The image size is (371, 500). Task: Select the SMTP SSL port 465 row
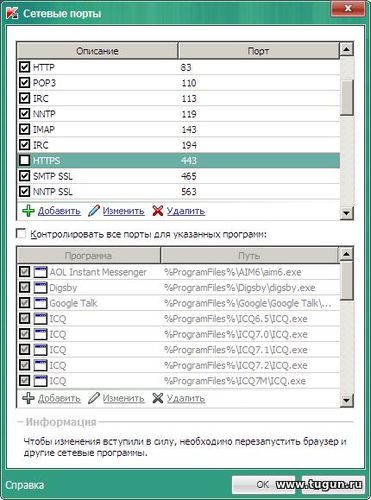pos(178,176)
